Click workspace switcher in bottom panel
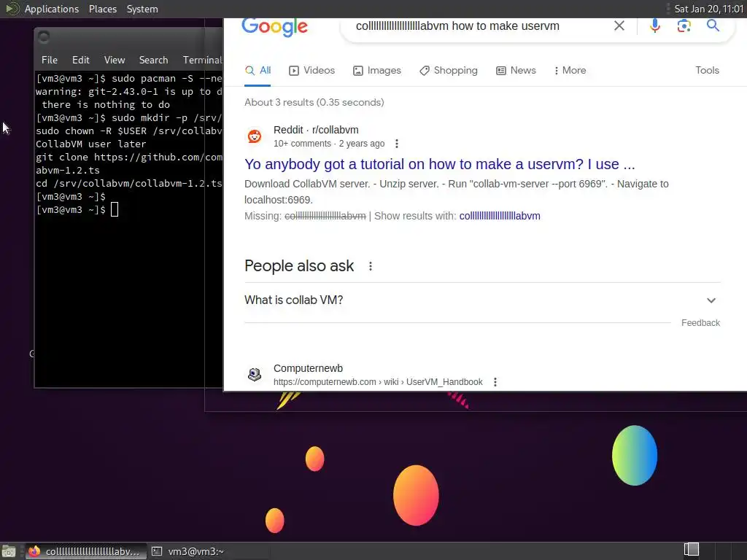 [692, 550]
